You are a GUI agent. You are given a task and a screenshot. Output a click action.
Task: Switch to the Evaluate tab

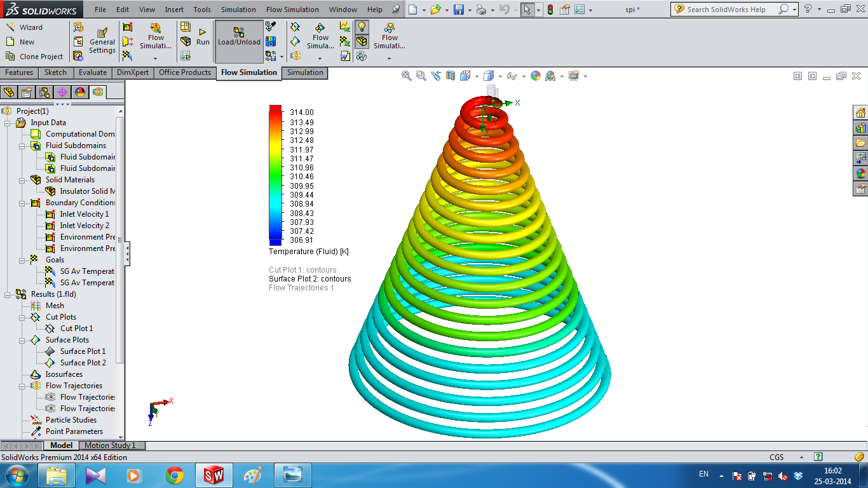pos(93,72)
